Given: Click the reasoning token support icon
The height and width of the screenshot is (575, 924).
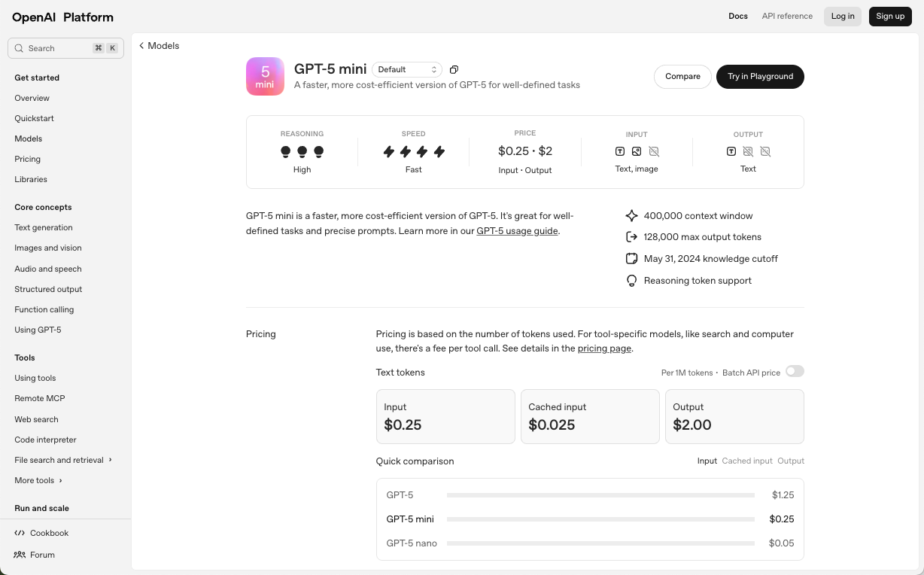Looking at the screenshot, I should point(631,280).
